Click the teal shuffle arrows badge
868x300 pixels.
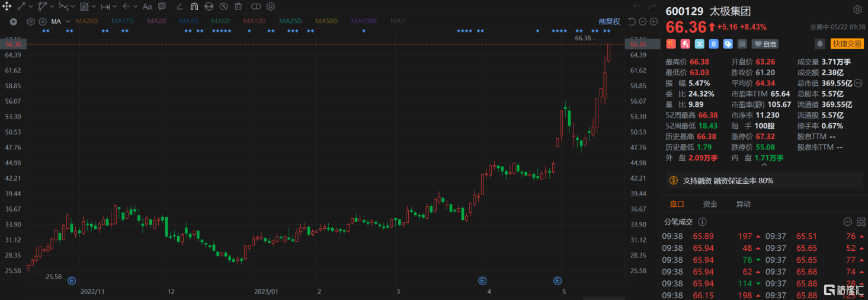coord(699,44)
